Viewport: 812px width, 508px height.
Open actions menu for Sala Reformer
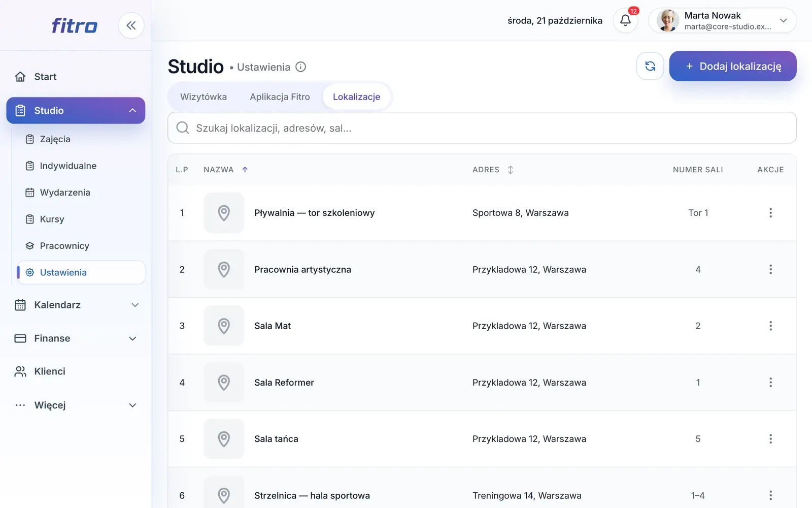pyautogui.click(x=770, y=383)
